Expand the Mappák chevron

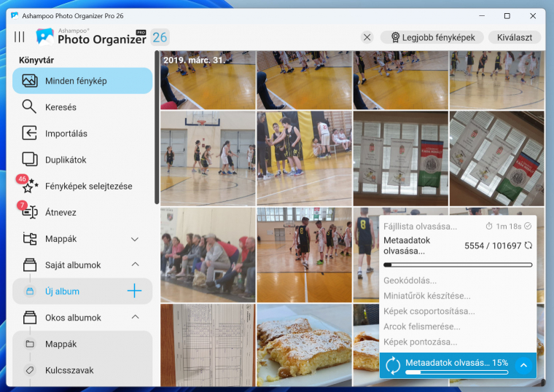coord(135,239)
